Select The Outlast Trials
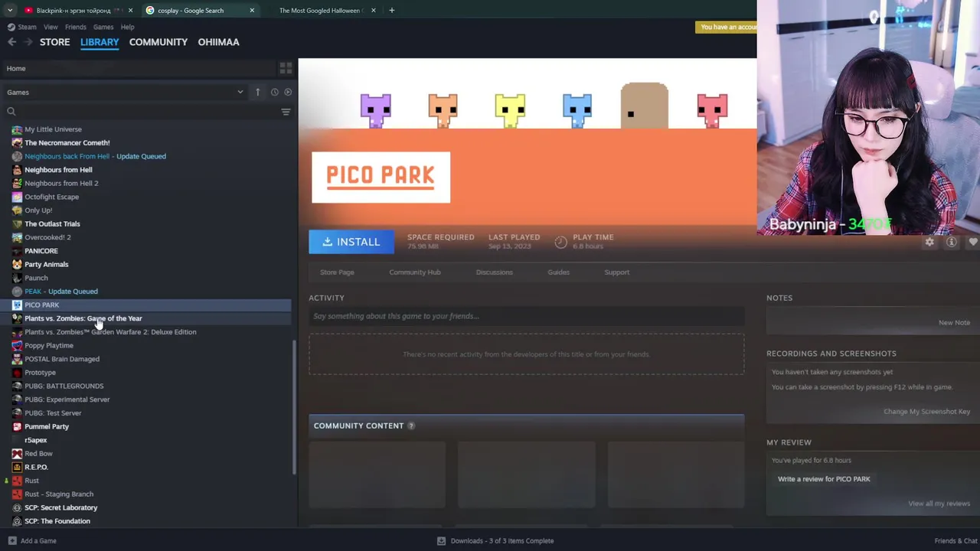980x551 pixels. coord(52,224)
